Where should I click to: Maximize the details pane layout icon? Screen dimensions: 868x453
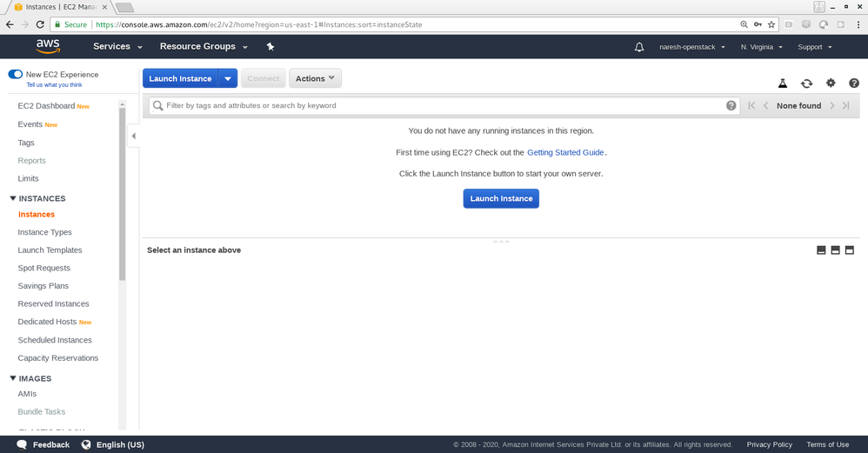click(x=850, y=250)
